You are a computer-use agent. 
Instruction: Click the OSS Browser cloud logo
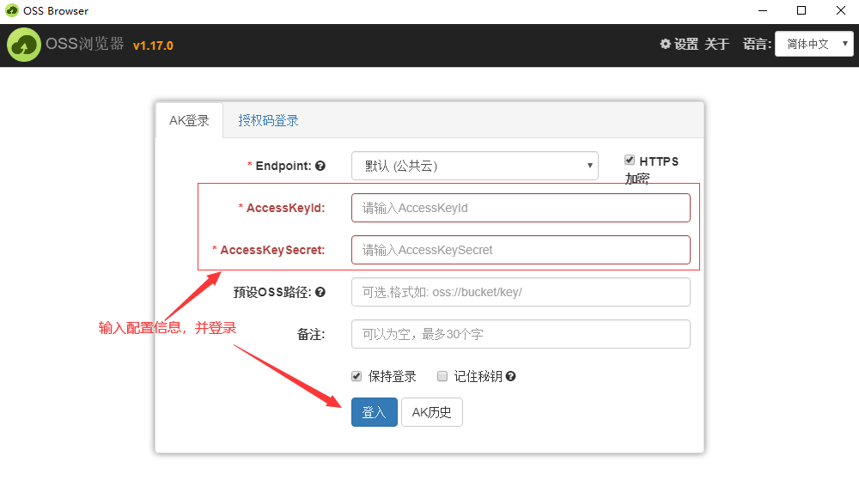(23, 45)
